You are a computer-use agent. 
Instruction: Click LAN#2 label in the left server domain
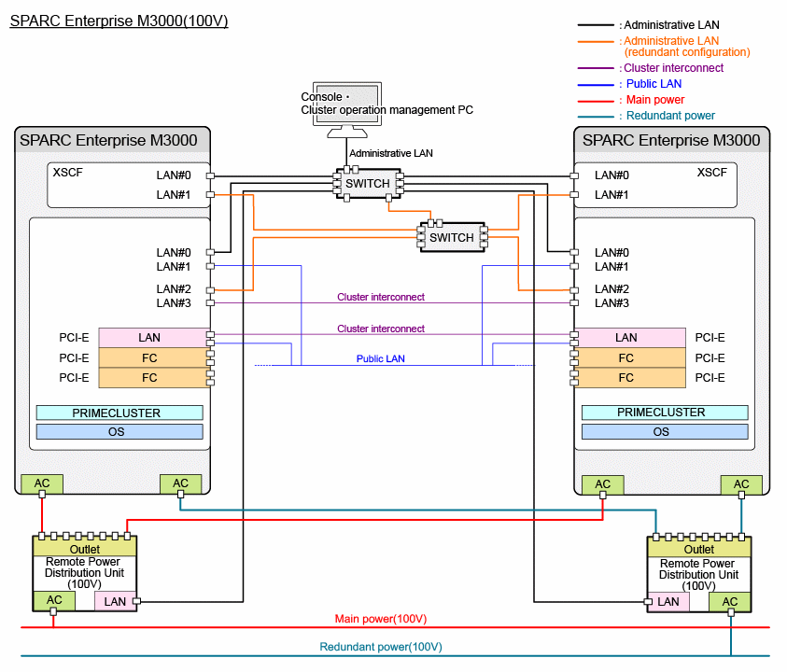(174, 289)
